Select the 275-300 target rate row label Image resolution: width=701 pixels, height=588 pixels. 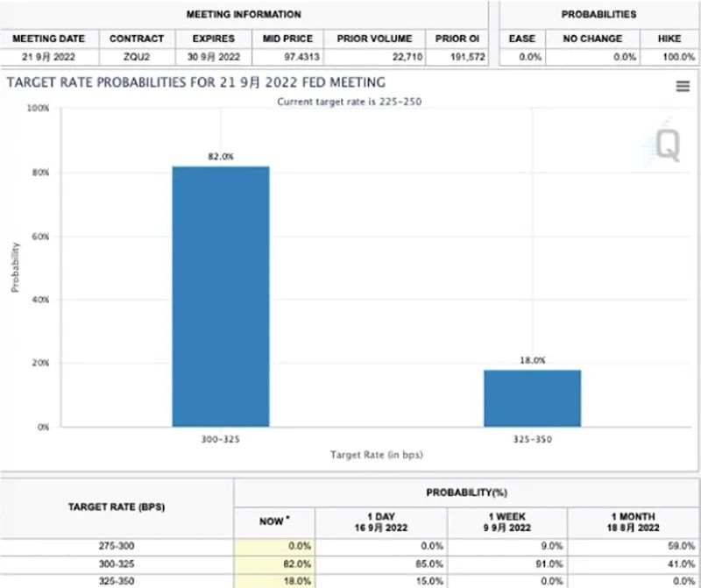(117, 546)
